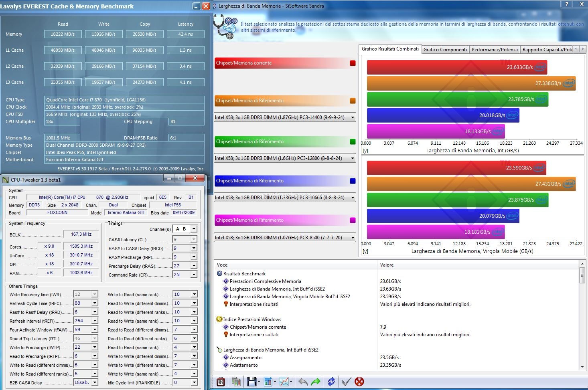Click the grey checkmark OK icon
The height and width of the screenshot is (390, 588).
coord(347,382)
